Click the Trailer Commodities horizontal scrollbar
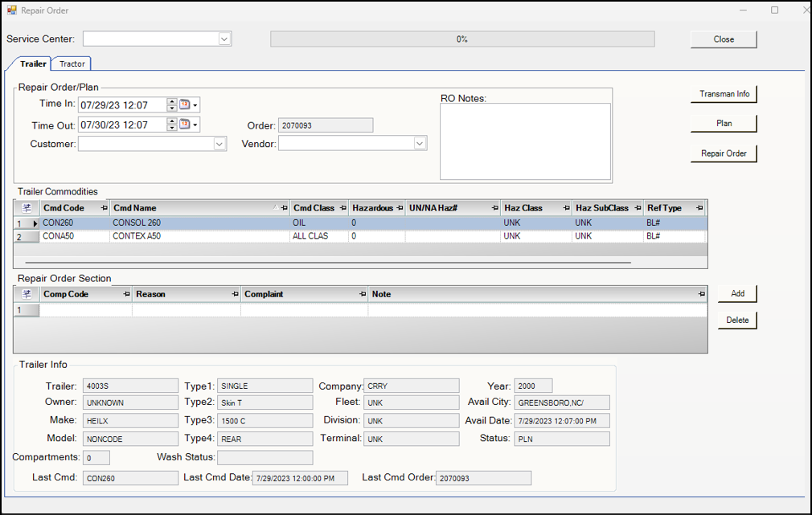This screenshot has height=515, width=812. coord(328,263)
